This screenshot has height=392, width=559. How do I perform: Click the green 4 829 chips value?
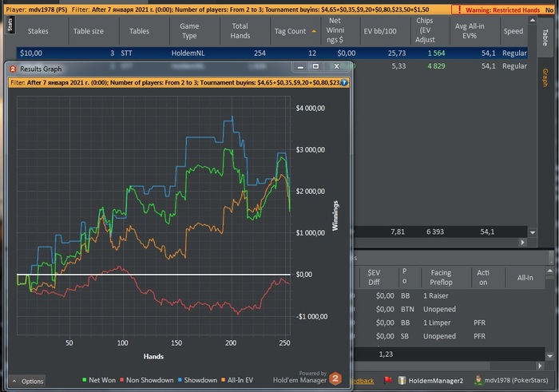(x=436, y=66)
